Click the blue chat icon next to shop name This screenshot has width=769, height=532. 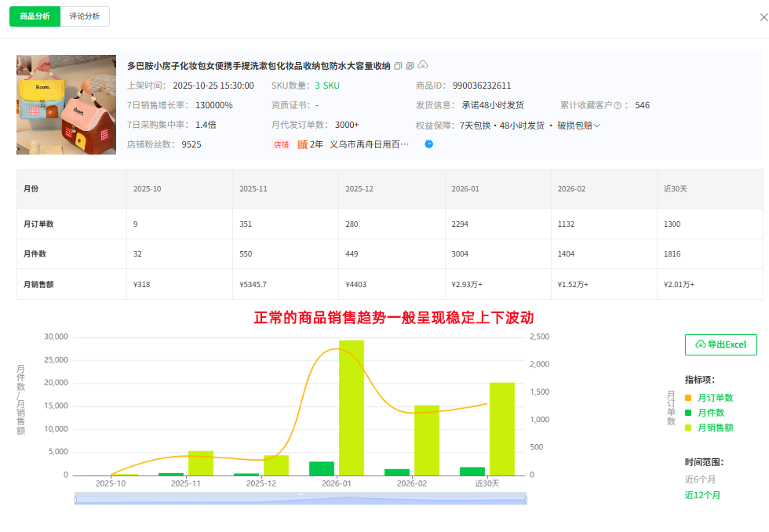pos(429,143)
